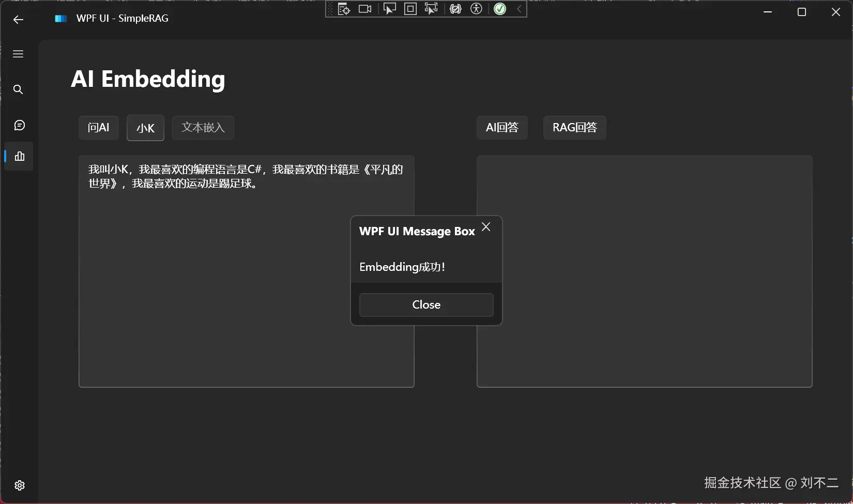Click the debug toolbar drag handle
This screenshot has width=853, height=504.
point(330,9)
